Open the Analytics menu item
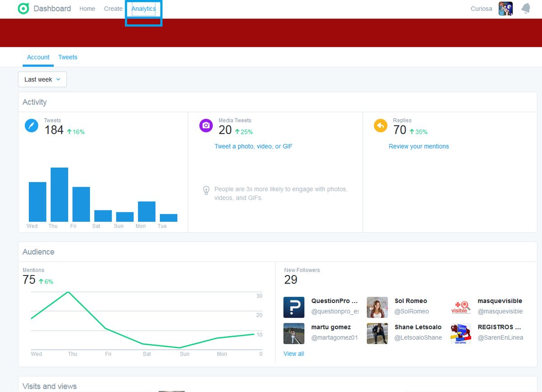Screen dimensions: 542x392 coord(144,8)
